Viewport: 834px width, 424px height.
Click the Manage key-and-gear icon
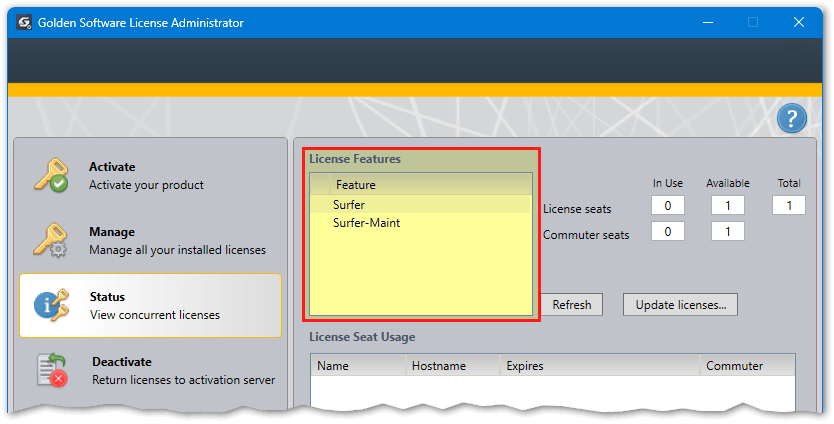point(51,240)
